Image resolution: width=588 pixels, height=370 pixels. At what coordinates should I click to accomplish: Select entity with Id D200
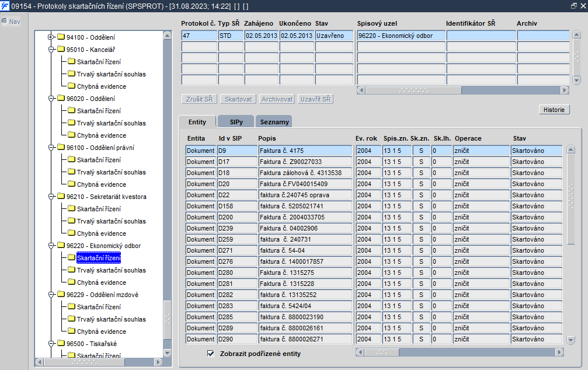(237, 217)
